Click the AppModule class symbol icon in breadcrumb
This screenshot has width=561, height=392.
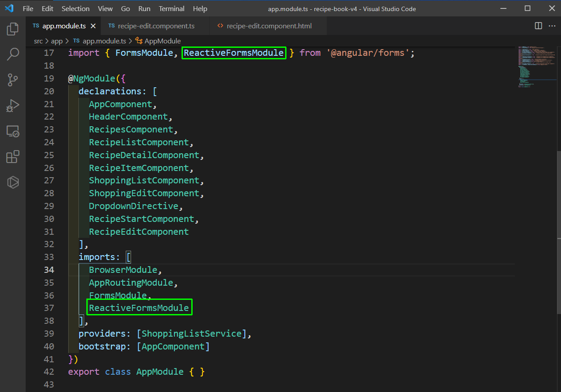click(x=139, y=41)
